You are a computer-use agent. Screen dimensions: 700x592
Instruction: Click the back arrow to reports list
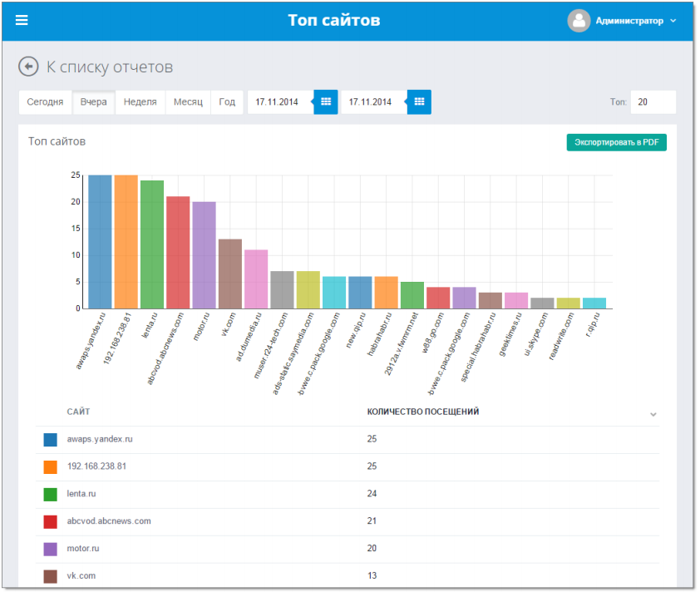coord(28,67)
